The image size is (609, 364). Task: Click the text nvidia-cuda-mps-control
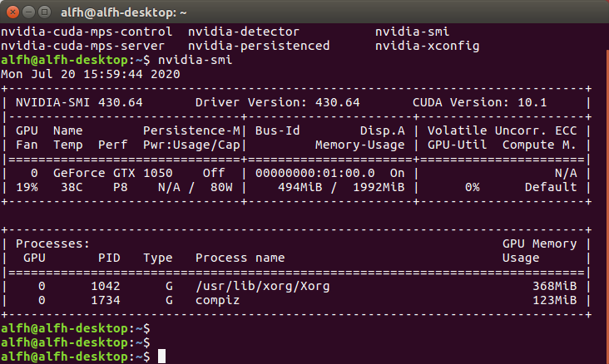coord(87,32)
